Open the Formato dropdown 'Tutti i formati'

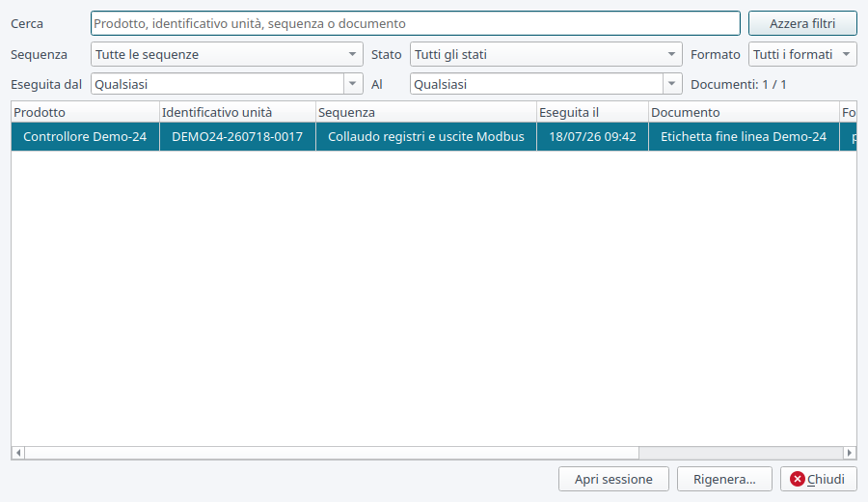click(x=802, y=54)
